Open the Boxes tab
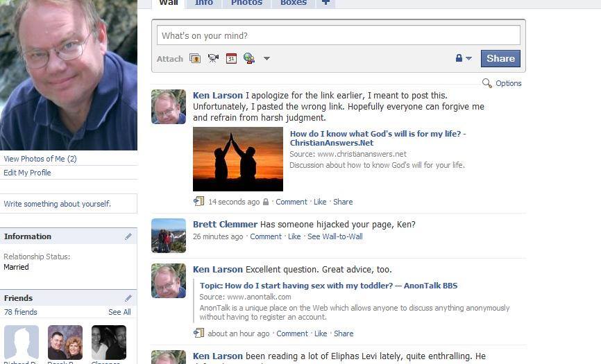Viewport: 601px width, 364px height. 294,3
